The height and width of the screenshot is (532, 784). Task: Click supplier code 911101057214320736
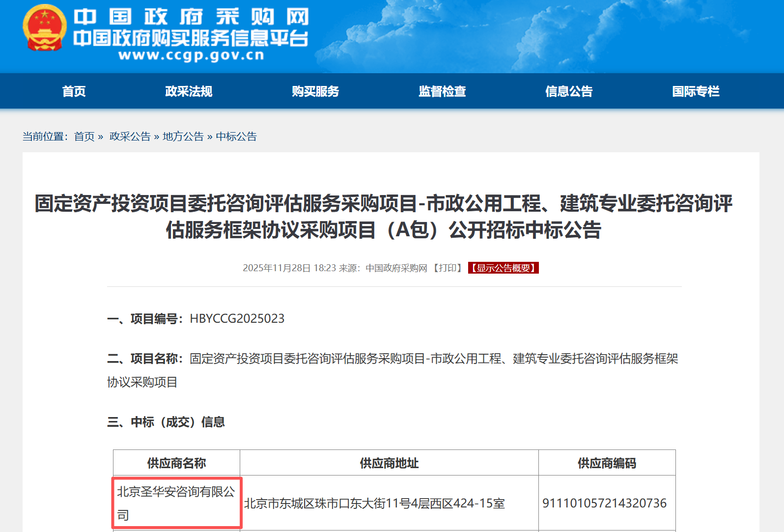[604, 504]
